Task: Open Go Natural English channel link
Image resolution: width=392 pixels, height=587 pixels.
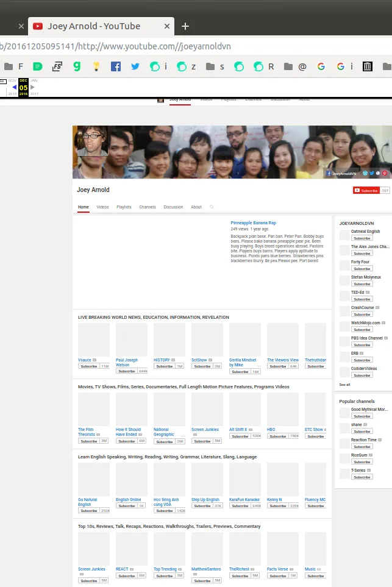Action: coord(87,502)
